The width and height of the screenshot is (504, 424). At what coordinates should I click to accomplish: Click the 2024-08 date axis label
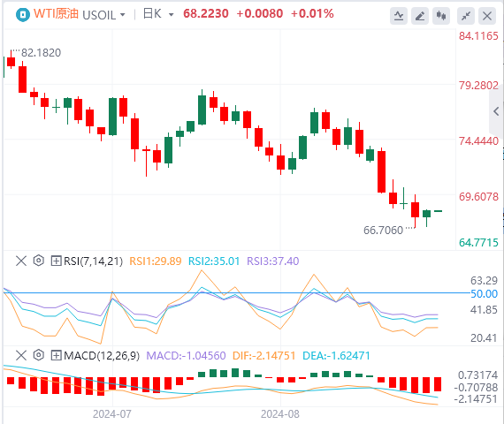pyautogui.click(x=280, y=414)
